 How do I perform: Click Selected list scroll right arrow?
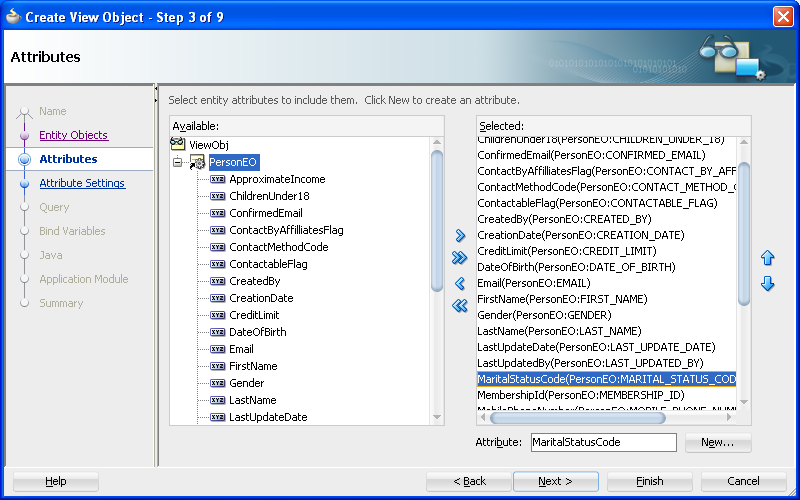pos(730,418)
